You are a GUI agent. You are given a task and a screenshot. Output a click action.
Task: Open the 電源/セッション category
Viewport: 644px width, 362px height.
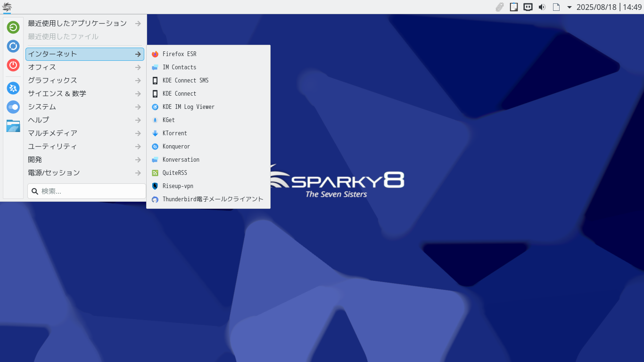85,173
